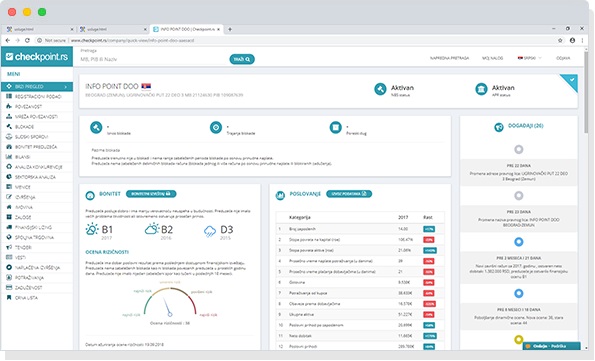Click the Povezanost sidebar icon
Image resolution: width=595 pixels, height=361 pixels.
coord(9,107)
